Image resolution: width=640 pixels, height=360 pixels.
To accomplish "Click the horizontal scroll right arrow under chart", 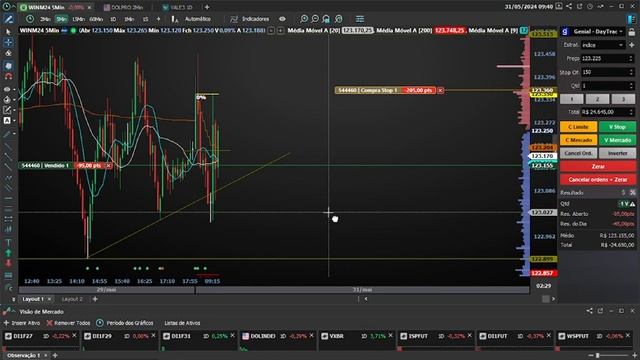I will (553, 299).
